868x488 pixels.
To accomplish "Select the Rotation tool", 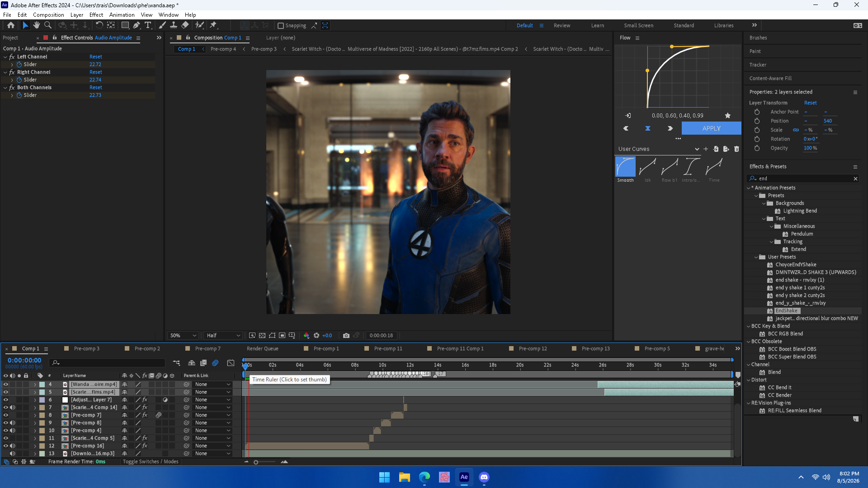I will tap(99, 25).
